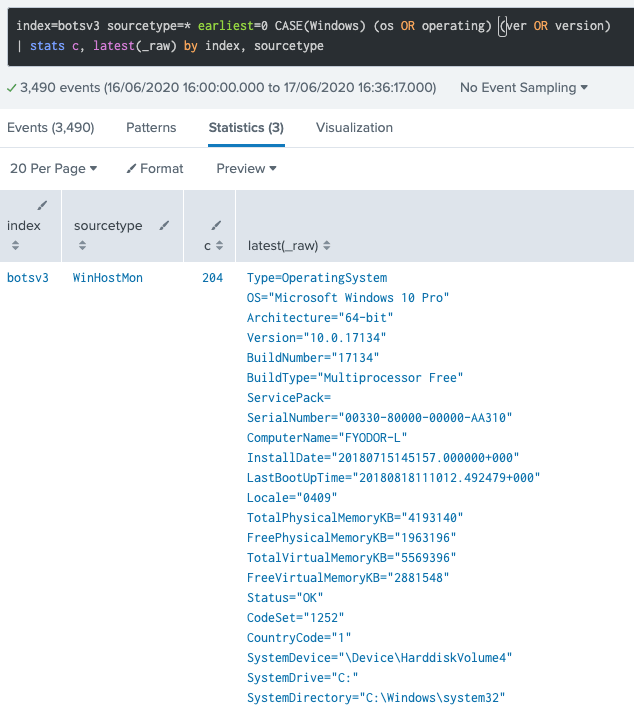Viewport: 634px width, 711px height.
Task: Select the Statistics (3) tab
Action: pos(246,128)
